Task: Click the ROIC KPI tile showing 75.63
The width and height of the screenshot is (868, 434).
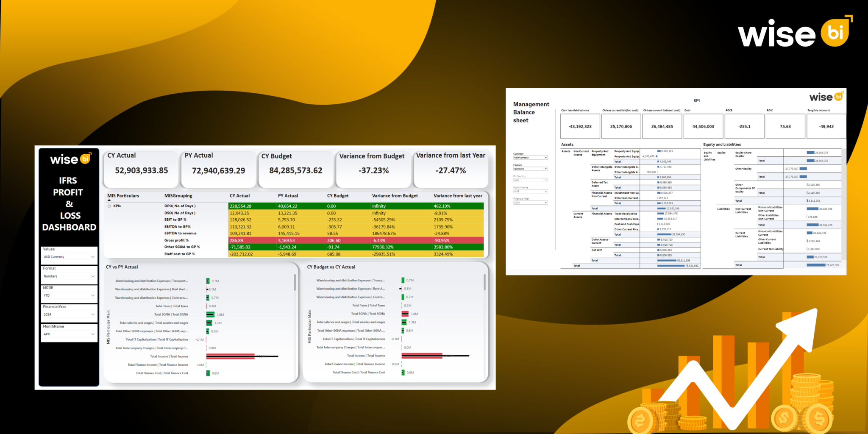Action: coord(785,126)
